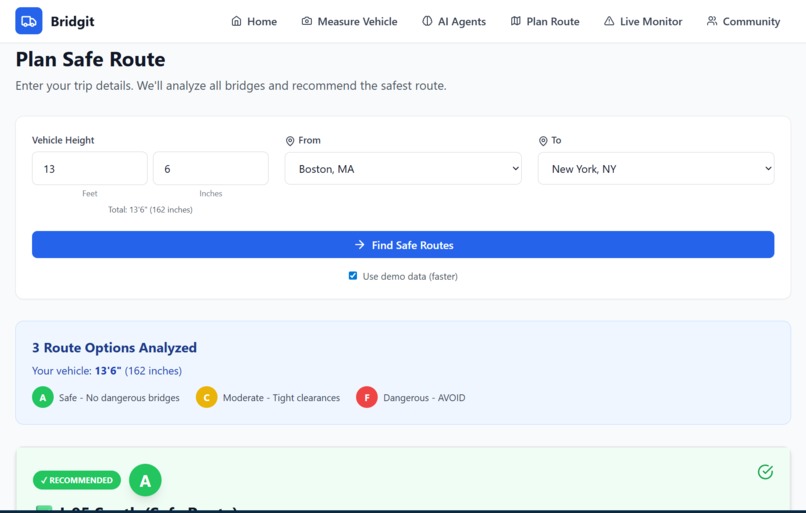Click the location pin icon beside From
The height and width of the screenshot is (513, 806).
click(x=290, y=141)
